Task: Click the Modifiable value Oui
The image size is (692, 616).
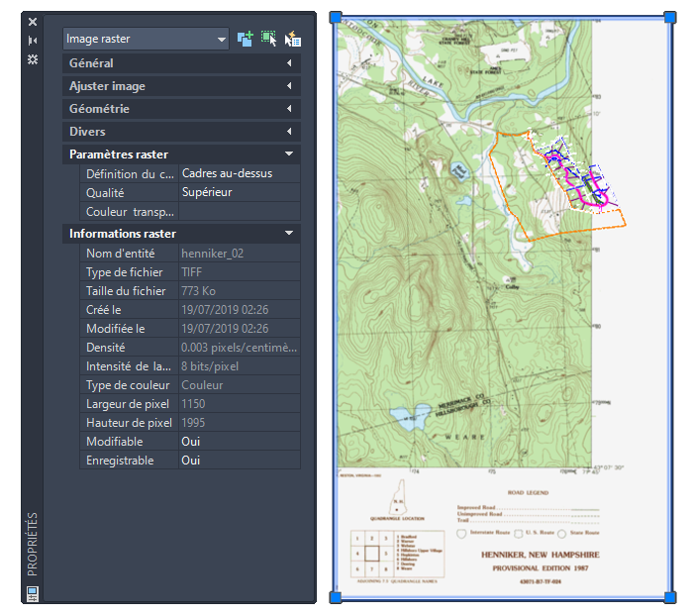Action: pos(240,442)
